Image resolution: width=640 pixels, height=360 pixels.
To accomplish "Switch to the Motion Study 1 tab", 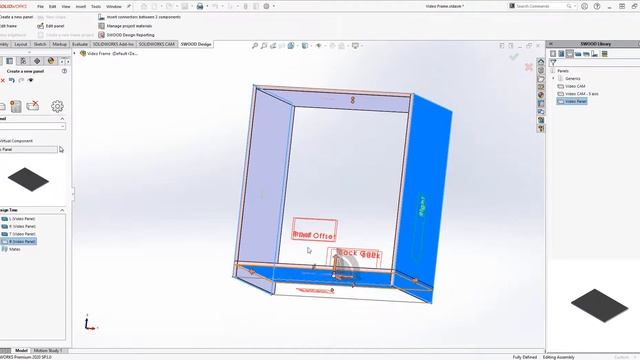I will [48, 350].
